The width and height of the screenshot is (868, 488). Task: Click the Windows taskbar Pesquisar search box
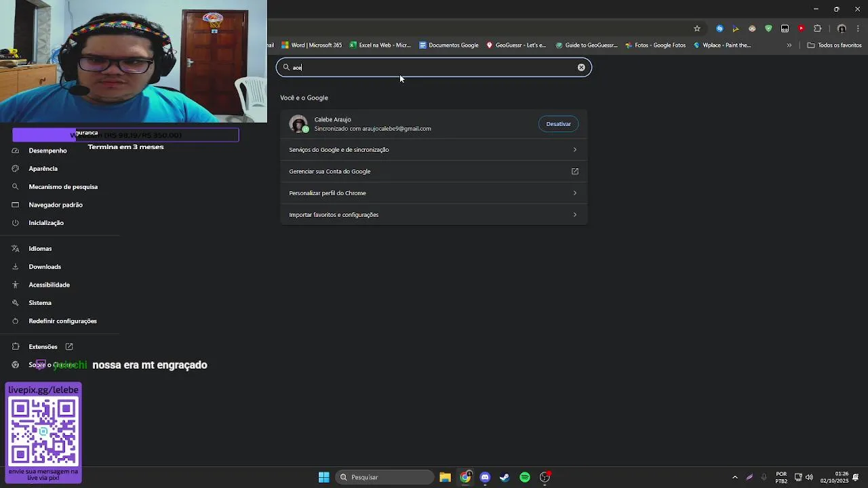pyautogui.click(x=384, y=477)
